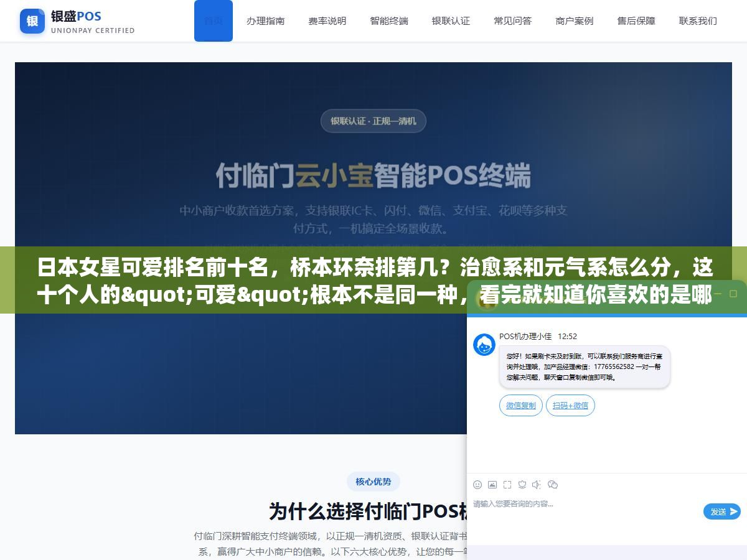This screenshot has width=747, height=560.
Task: Open the 售后保障 nav item
Action: click(636, 21)
